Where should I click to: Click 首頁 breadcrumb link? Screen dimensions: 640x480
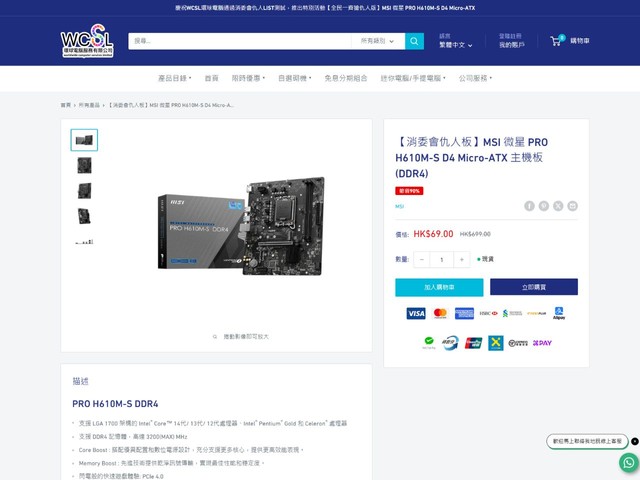click(x=66, y=105)
